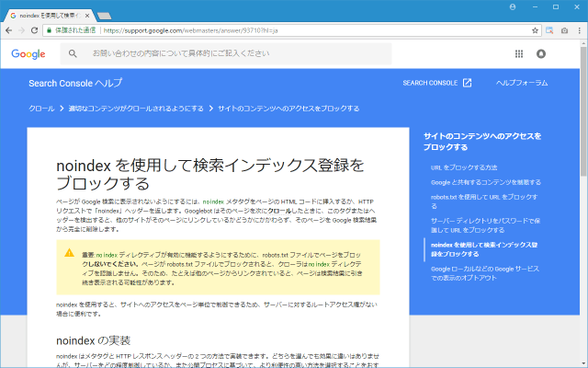Click breadcrumb サイトのコンテンツへのアクセスをブロックする

[x=288, y=109]
